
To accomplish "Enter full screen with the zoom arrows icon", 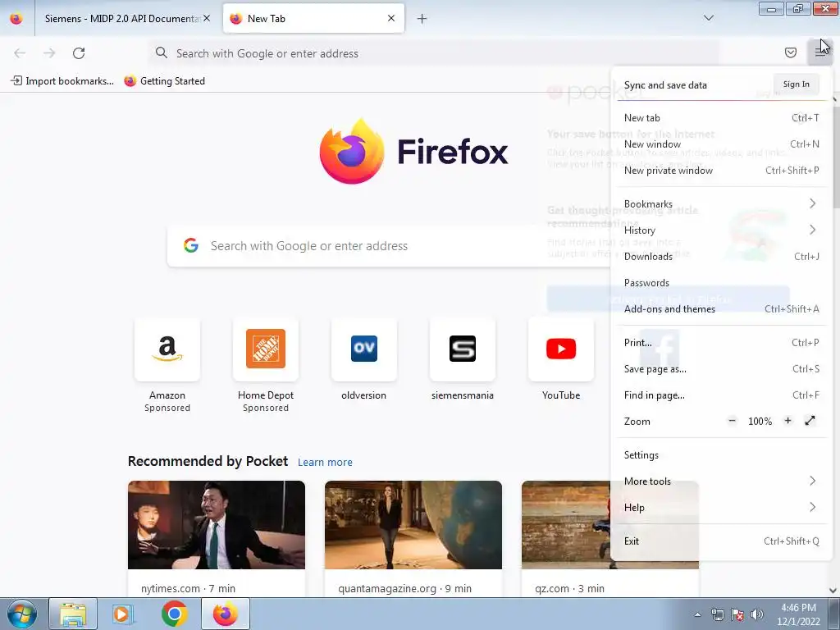I will [810, 421].
